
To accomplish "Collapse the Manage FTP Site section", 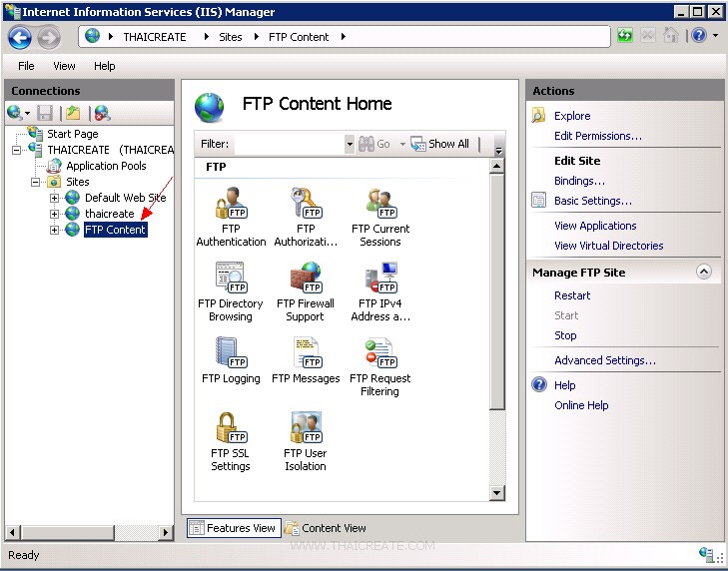I will point(704,272).
